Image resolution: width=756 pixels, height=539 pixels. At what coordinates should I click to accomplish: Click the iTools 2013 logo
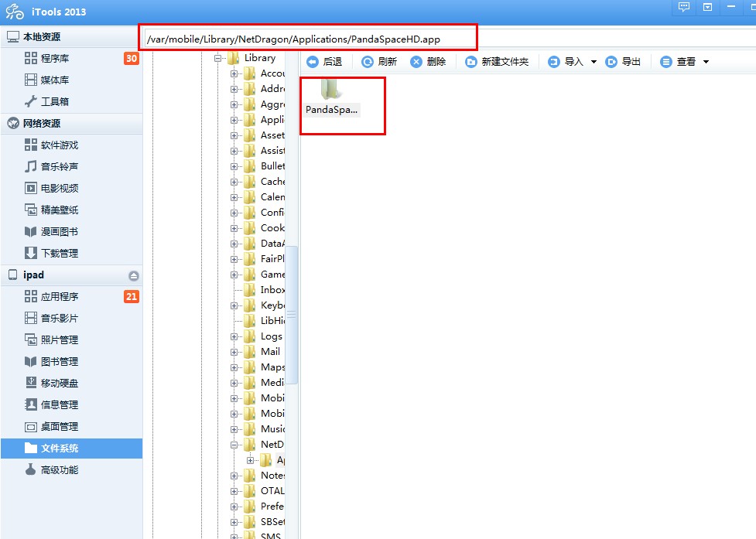pyautogui.click(x=15, y=12)
